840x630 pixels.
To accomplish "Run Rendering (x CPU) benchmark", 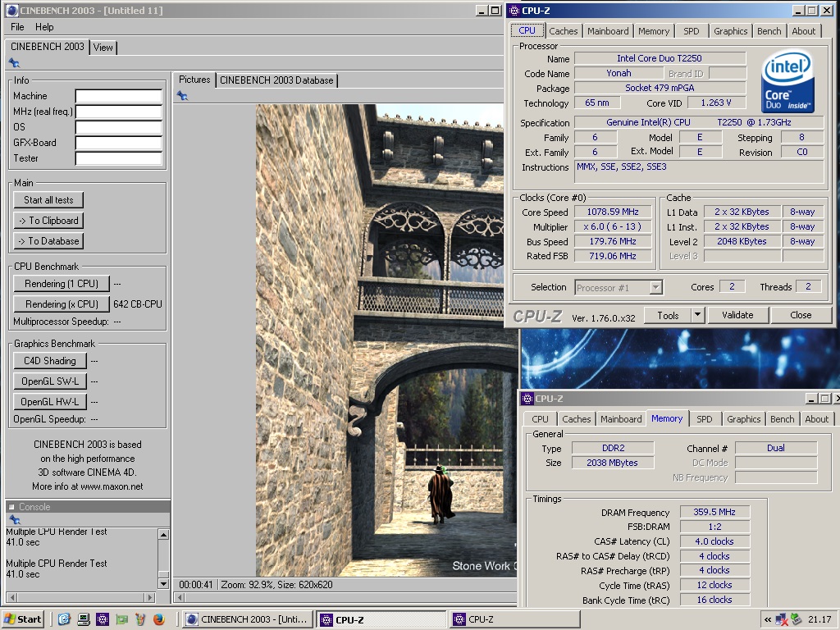I will click(x=62, y=304).
